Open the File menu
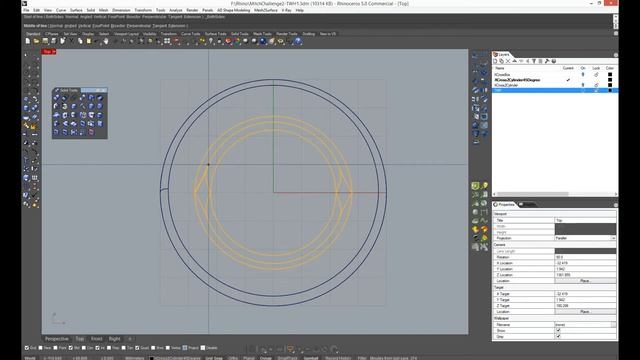This screenshot has width=640, height=360. [x=27, y=10]
